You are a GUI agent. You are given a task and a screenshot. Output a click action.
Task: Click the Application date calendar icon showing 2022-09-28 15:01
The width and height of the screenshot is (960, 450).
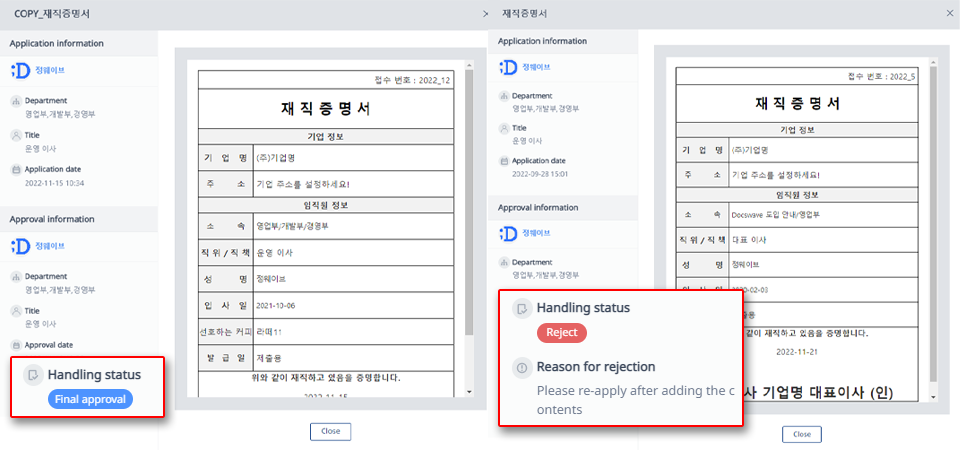(x=504, y=161)
